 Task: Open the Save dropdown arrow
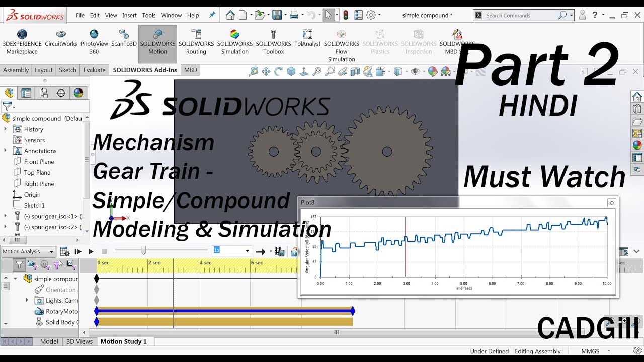(x=285, y=15)
